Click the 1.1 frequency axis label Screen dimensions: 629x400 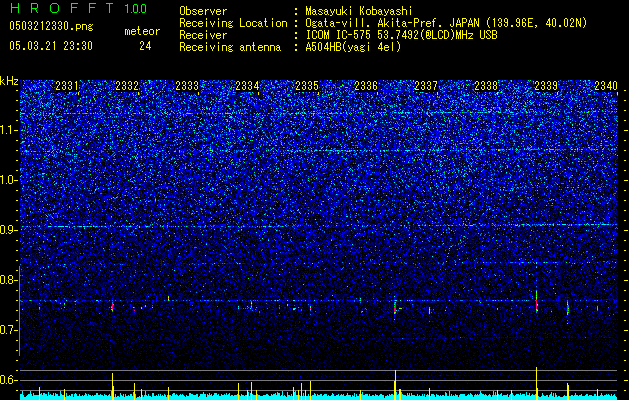click(x=9, y=131)
